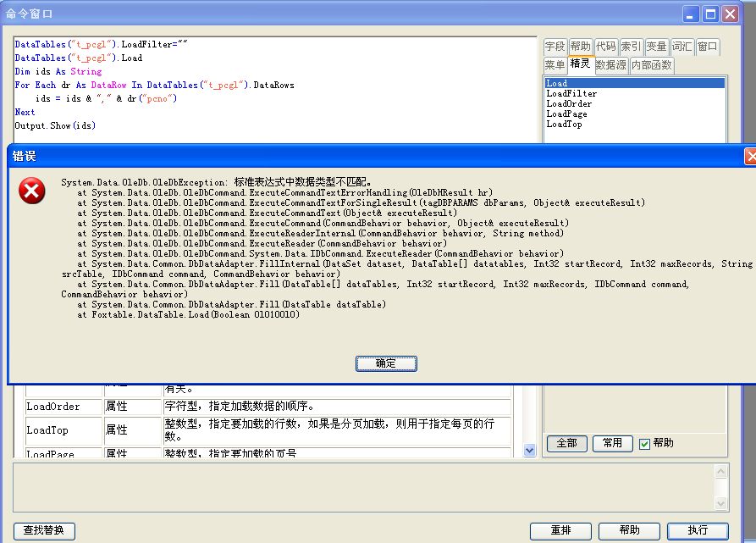Switch to the 字段 tab
This screenshot has width=756, height=543.
tap(555, 47)
